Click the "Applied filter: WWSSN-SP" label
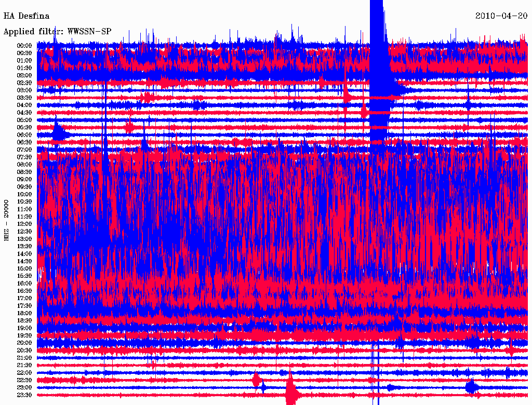The height and width of the screenshot is (405, 532). [x=57, y=32]
